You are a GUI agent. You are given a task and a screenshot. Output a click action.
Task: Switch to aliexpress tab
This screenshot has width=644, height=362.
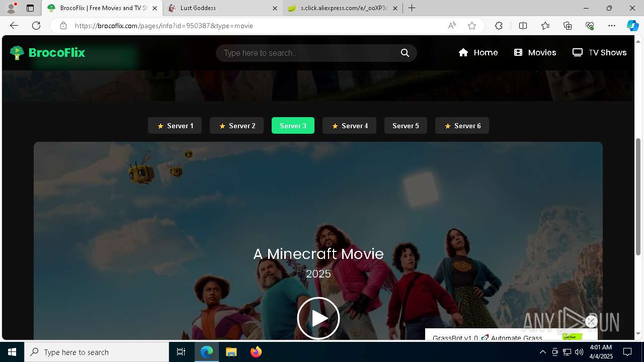(344, 8)
